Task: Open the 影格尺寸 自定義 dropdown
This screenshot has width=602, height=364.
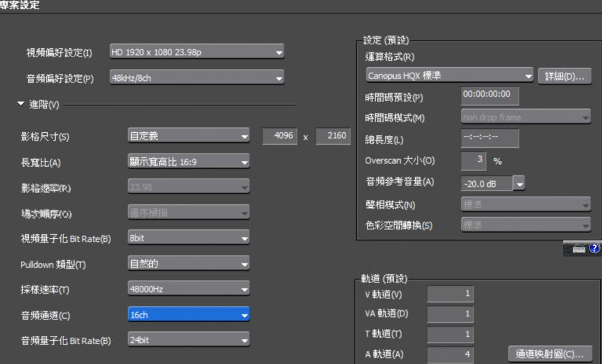Action: point(189,135)
